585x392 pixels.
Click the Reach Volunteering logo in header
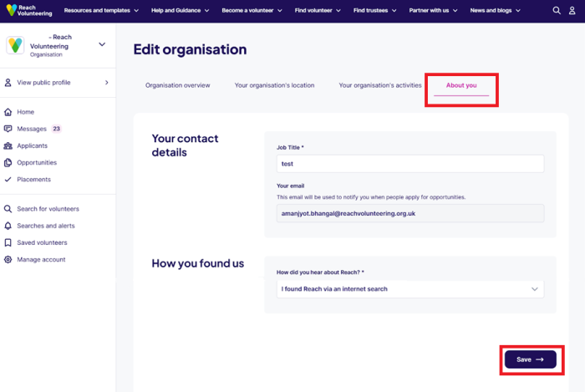click(x=29, y=10)
